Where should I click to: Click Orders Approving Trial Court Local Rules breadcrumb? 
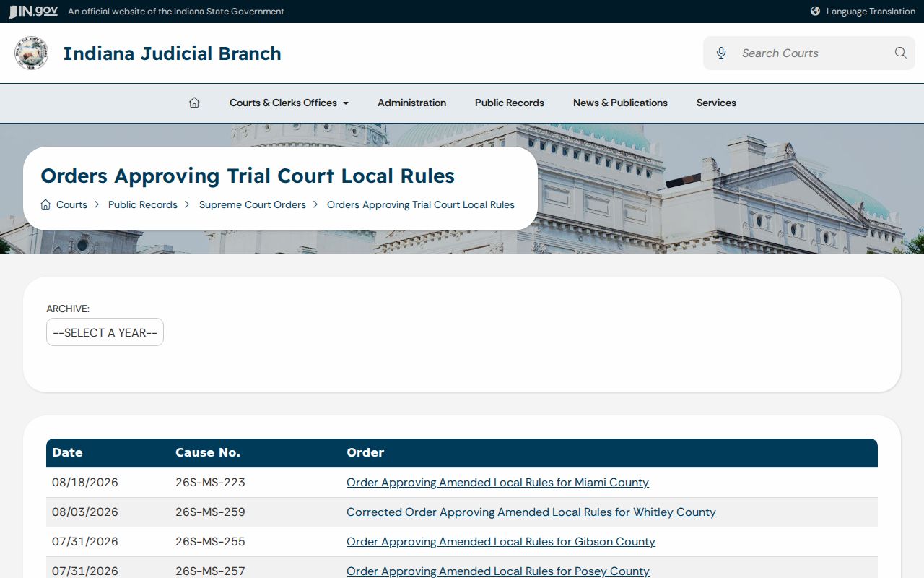421,204
